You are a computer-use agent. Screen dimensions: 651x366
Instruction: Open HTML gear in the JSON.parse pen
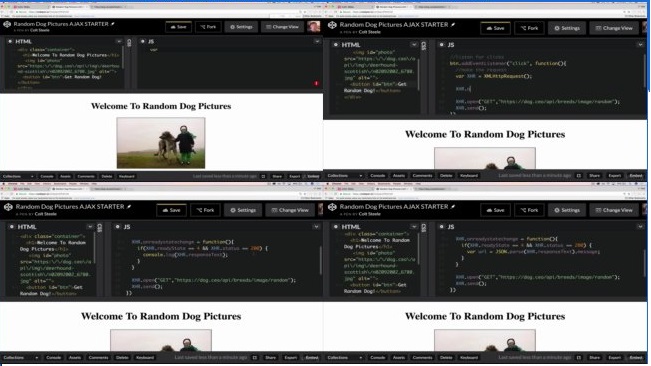click(x=336, y=227)
